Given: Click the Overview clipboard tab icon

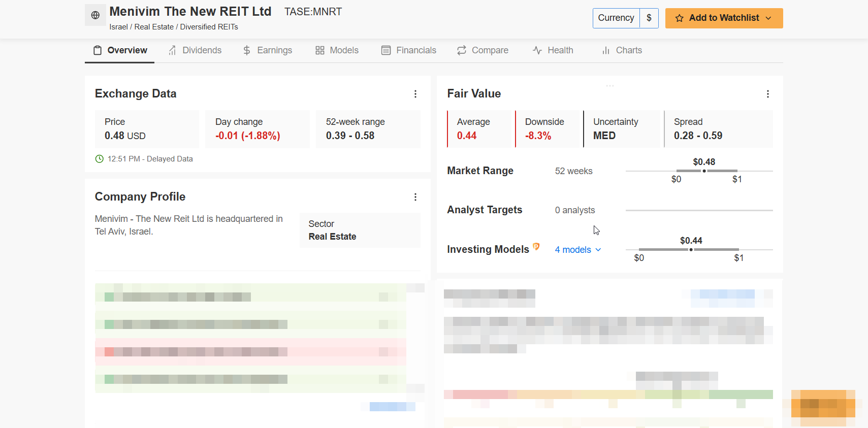Looking at the screenshot, I should coord(98,50).
